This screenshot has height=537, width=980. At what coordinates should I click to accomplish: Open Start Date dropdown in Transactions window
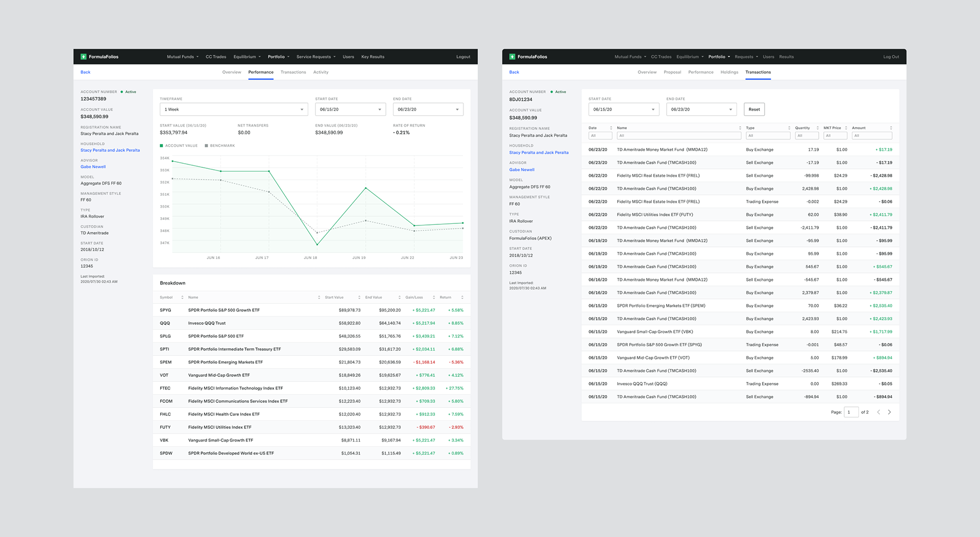[x=624, y=110]
